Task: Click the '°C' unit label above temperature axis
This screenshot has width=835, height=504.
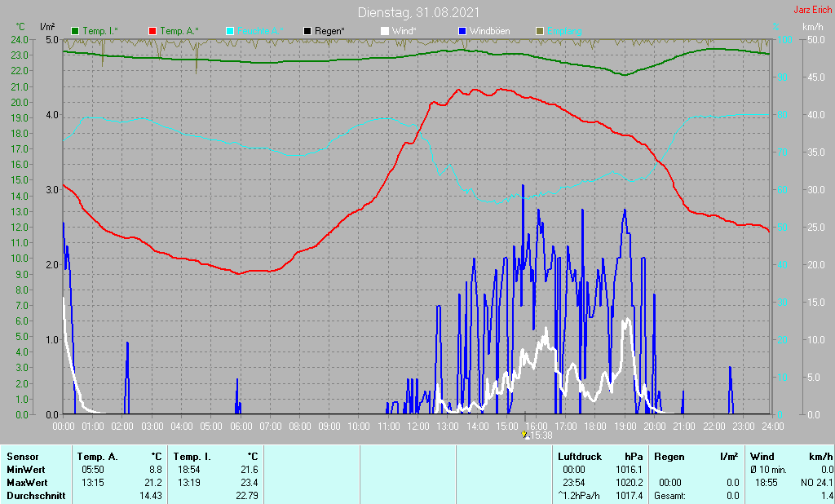Action: pyautogui.click(x=20, y=27)
